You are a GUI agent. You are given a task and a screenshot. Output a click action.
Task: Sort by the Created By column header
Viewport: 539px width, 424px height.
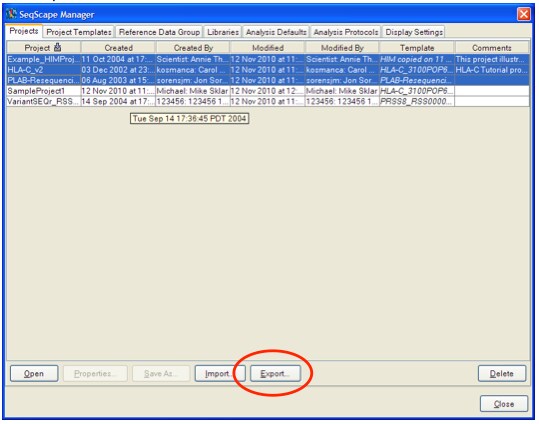193,48
